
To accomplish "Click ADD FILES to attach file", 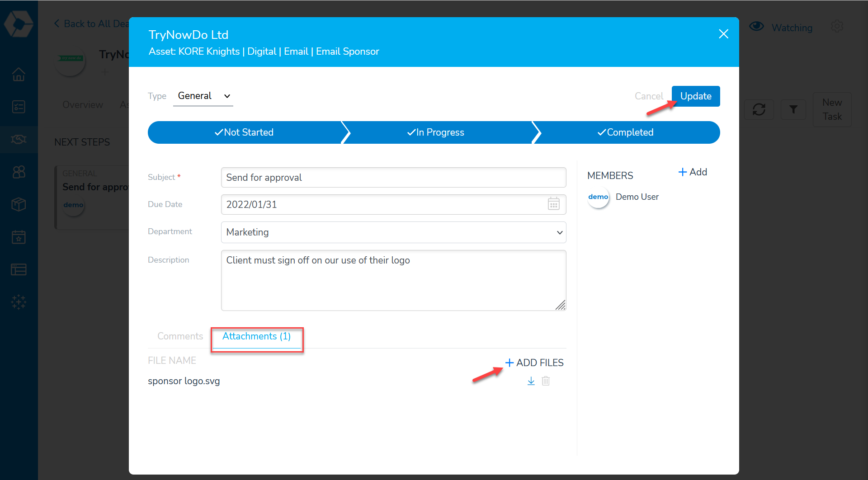I will pos(534,363).
